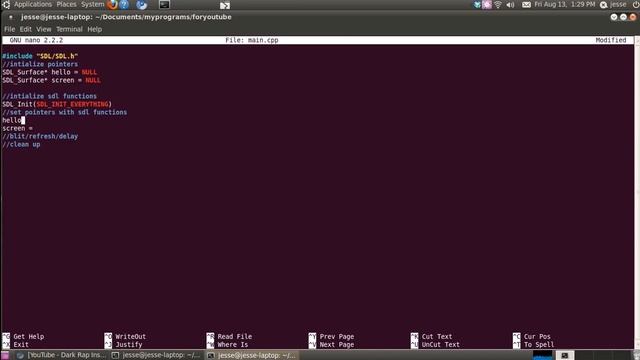Open the Places menu
This screenshot has width=640, height=360.
tap(67, 4)
